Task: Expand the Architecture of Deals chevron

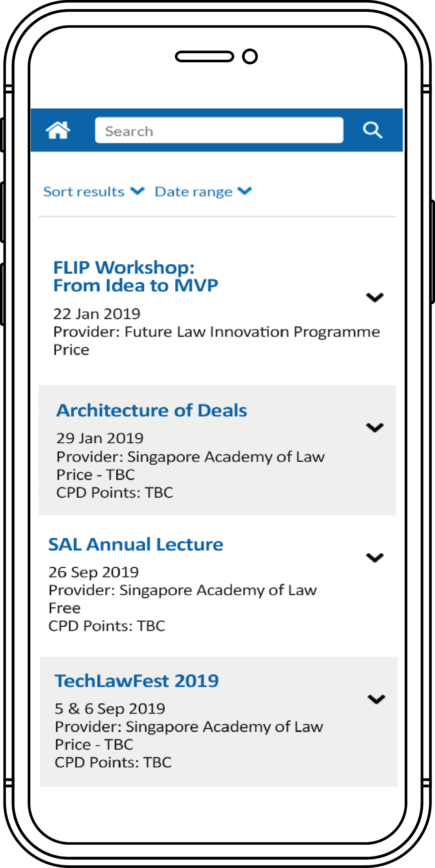Action: [375, 427]
